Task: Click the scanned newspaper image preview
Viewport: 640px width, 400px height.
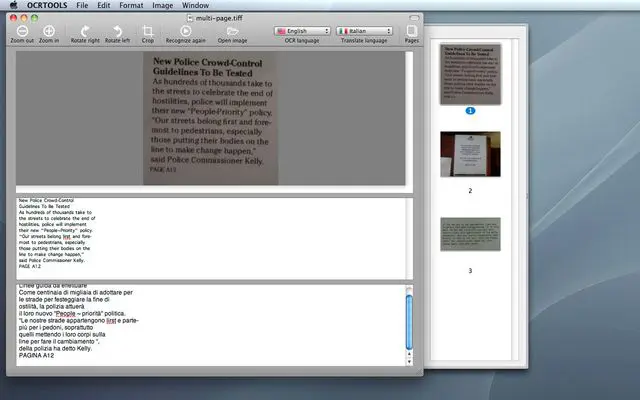Action: (x=211, y=118)
